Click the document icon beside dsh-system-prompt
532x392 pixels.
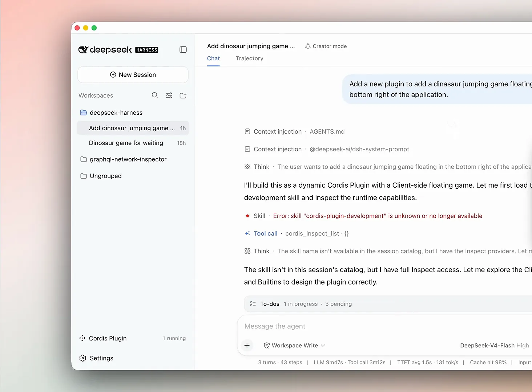[x=247, y=149]
